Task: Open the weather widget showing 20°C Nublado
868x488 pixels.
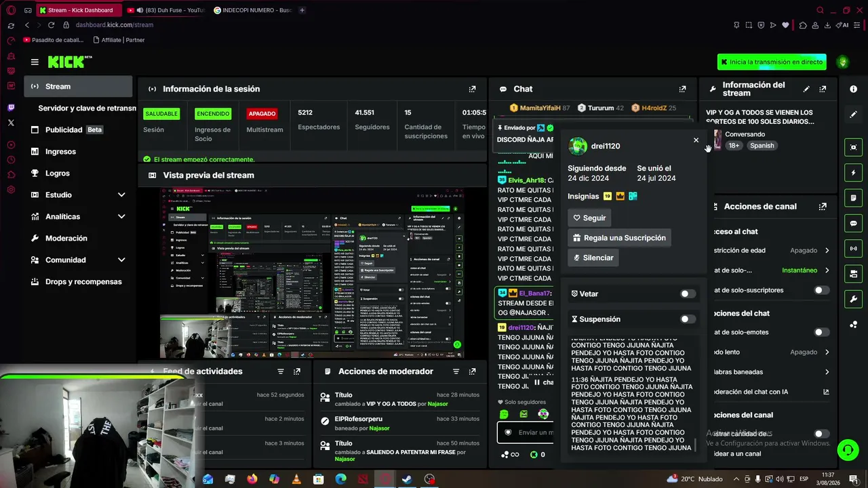Action: pyautogui.click(x=694, y=479)
